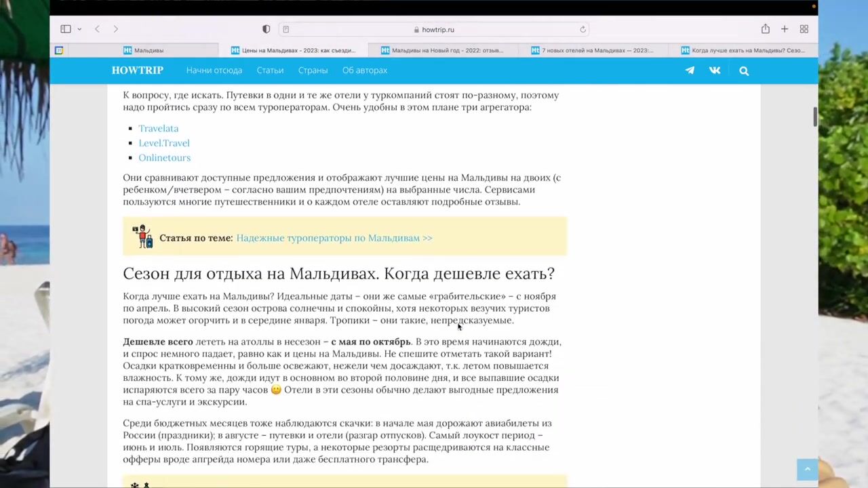Reload the current page
The image size is (868, 488).
583,29
